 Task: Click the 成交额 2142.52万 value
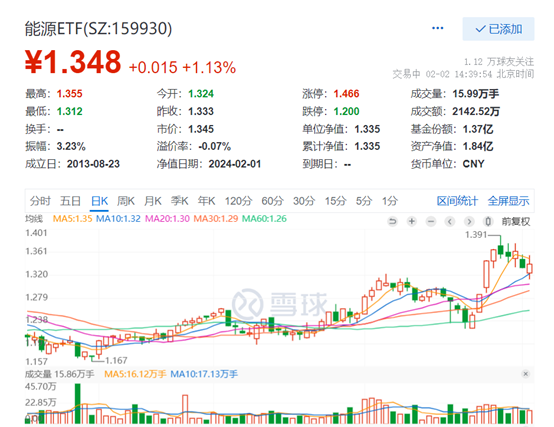coord(476,111)
